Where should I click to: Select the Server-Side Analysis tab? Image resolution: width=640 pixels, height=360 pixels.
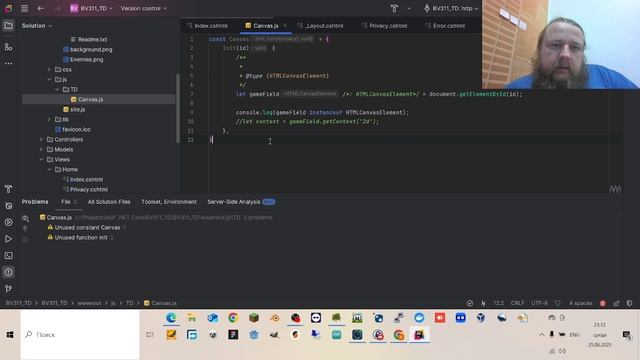coord(241,202)
